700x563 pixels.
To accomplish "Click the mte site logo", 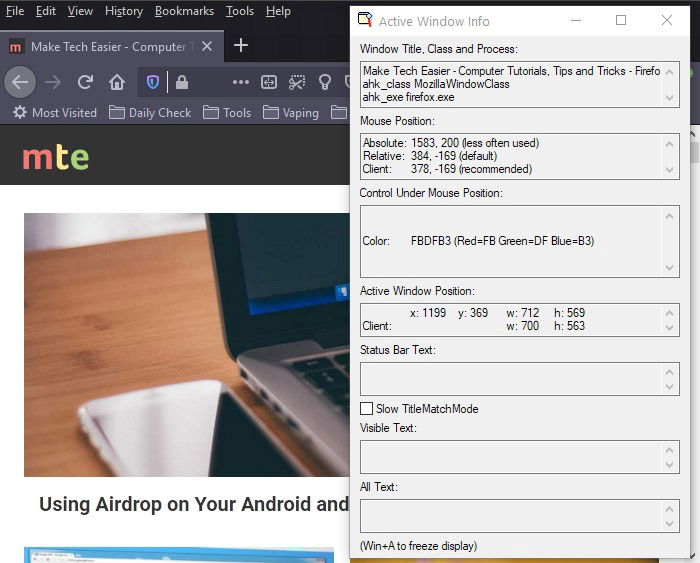I will point(55,157).
